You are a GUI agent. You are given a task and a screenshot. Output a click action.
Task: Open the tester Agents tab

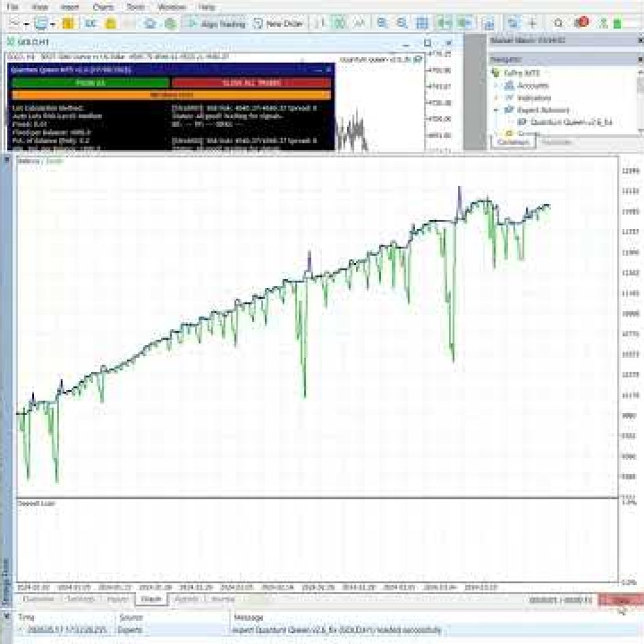coord(186,599)
